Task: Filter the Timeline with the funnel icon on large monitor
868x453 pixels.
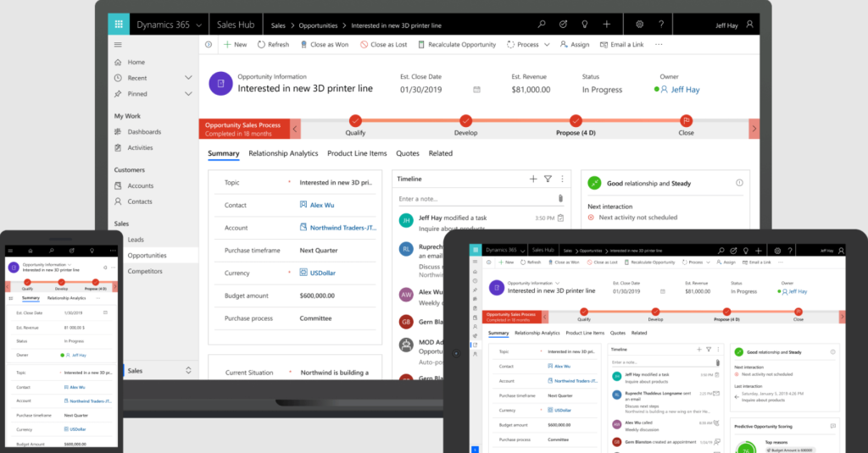Action: click(548, 179)
